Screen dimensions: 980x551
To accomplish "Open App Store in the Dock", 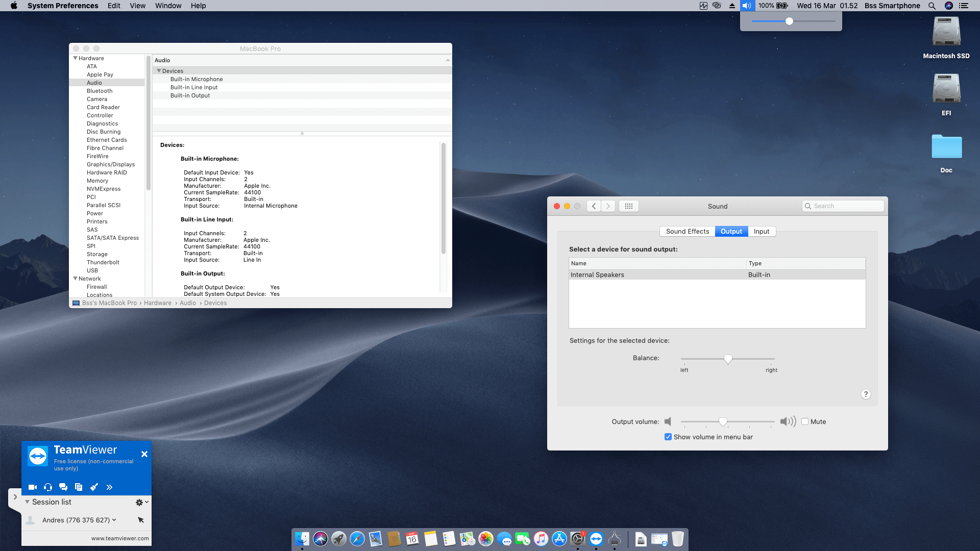I will click(x=559, y=539).
